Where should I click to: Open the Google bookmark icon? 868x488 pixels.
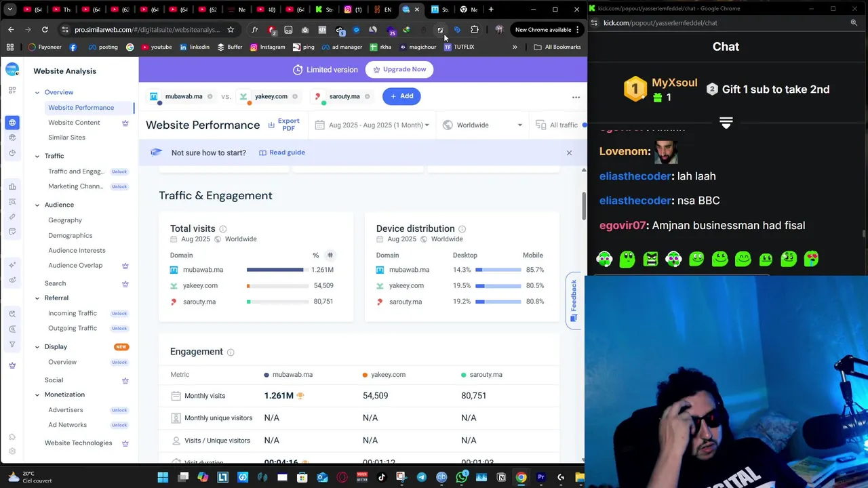click(130, 47)
